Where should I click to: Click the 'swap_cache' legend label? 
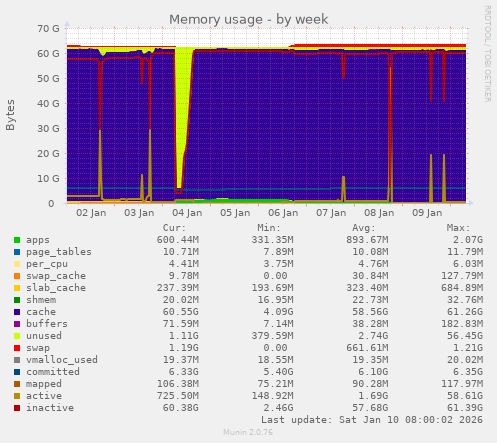click(x=56, y=276)
